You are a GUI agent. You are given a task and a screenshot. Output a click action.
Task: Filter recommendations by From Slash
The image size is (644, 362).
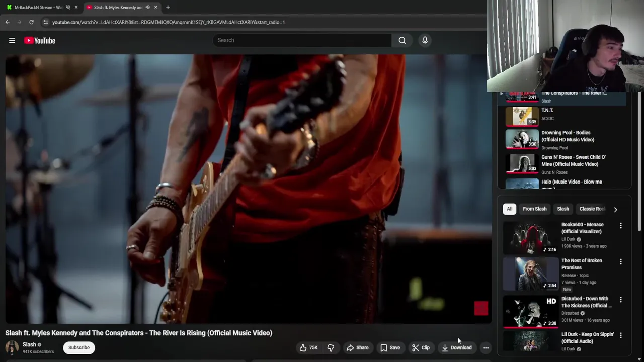[534, 209]
